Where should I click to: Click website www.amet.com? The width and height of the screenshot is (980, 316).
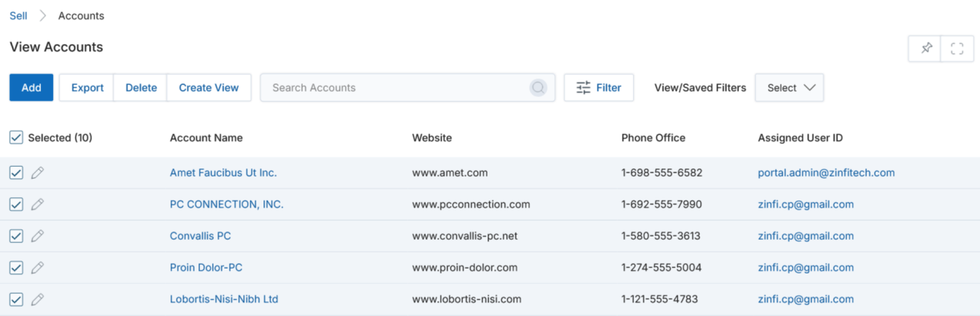(450, 172)
